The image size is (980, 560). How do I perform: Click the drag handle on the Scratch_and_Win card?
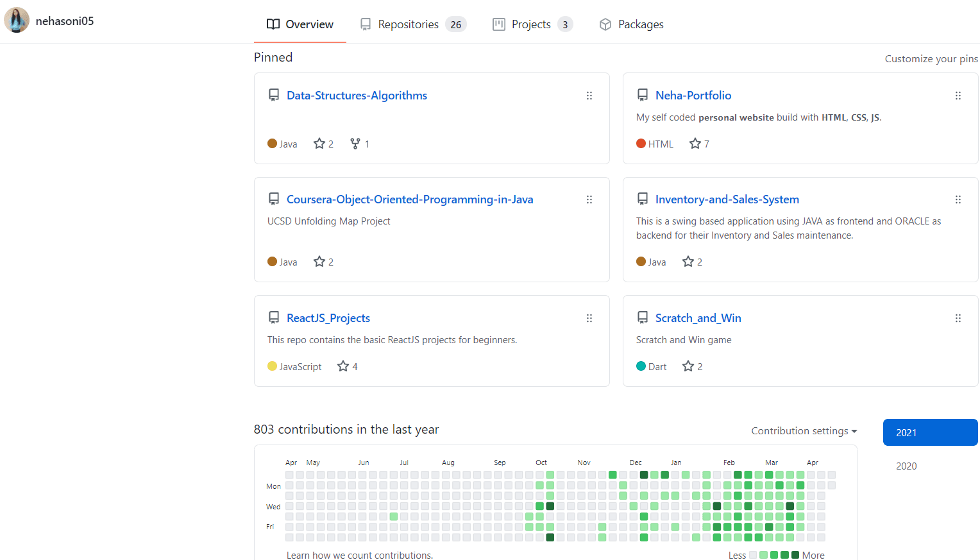click(x=958, y=318)
